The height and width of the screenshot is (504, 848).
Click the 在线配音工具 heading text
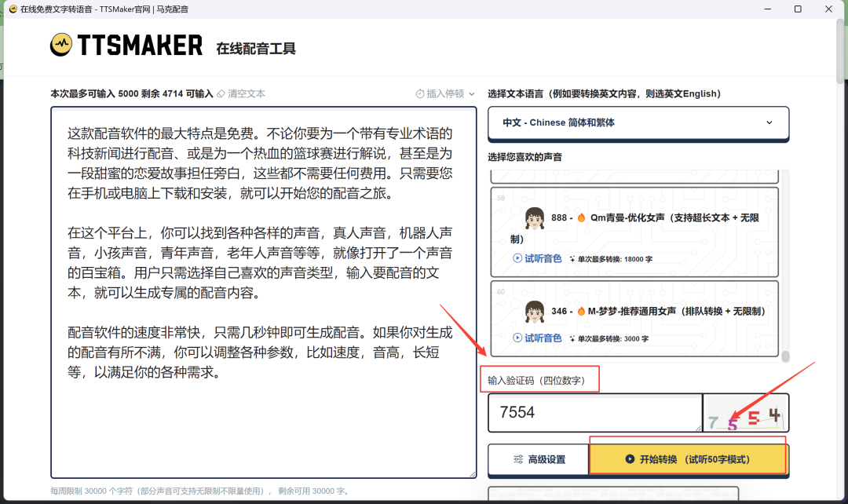click(256, 49)
